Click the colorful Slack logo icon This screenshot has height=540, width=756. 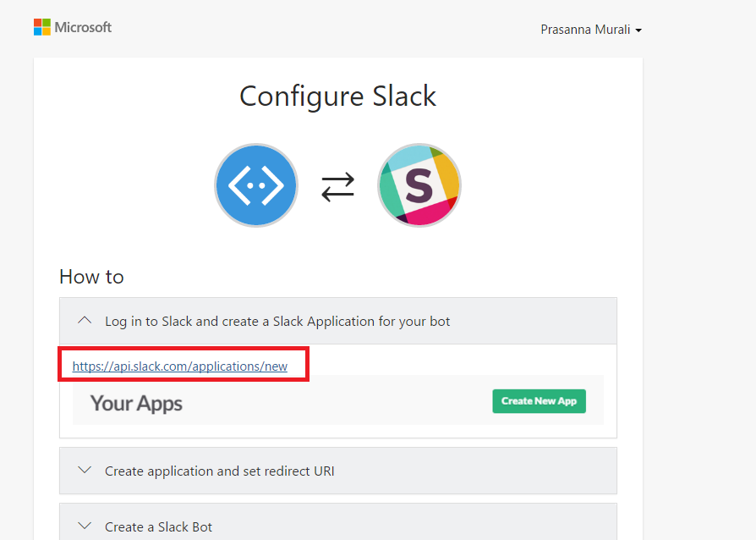click(419, 185)
